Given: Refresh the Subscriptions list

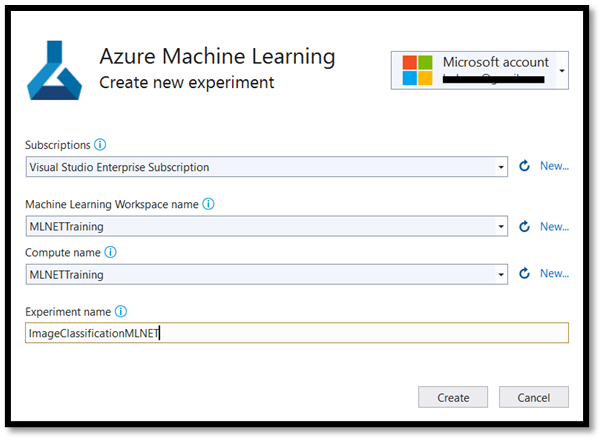Looking at the screenshot, I should point(524,167).
